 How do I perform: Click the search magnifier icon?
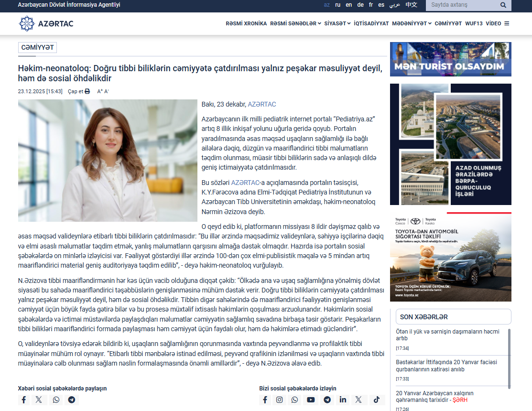503,5
